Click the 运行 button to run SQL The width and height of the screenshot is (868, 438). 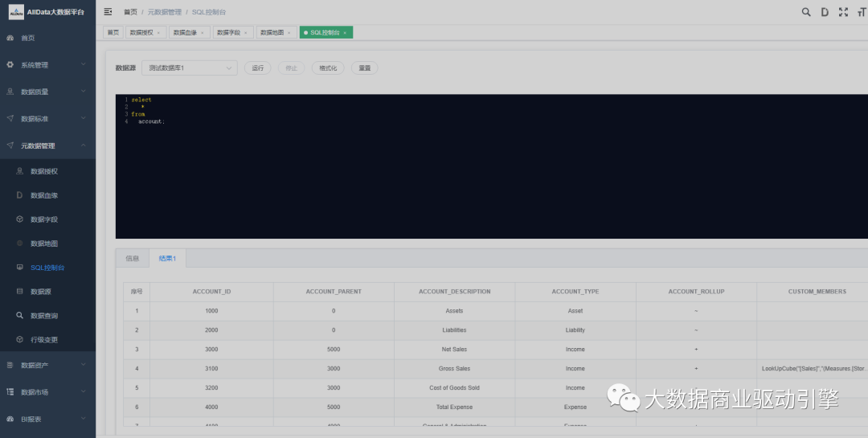click(x=257, y=68)
